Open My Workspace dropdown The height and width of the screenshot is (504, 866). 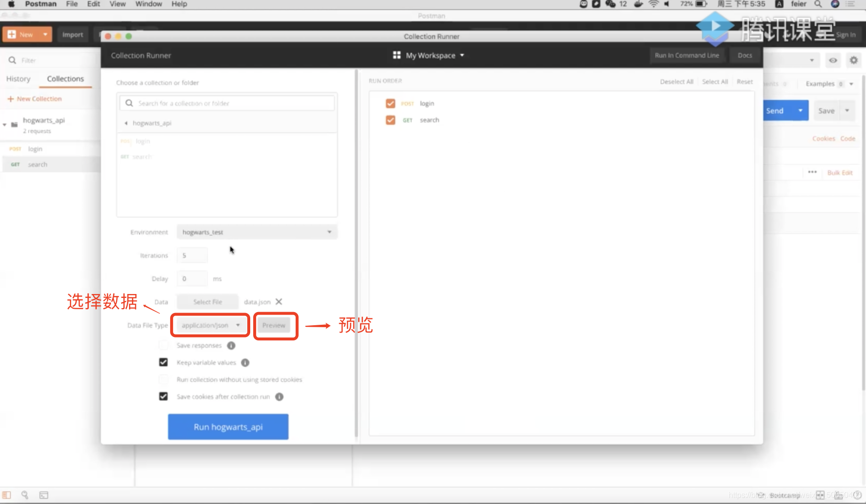(435, 55)
